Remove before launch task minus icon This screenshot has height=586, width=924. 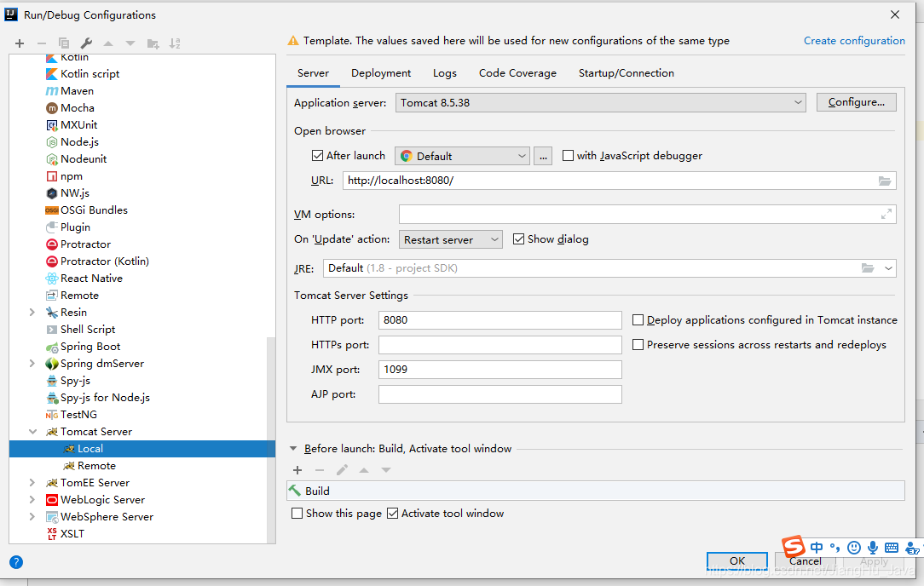point(320,470)
